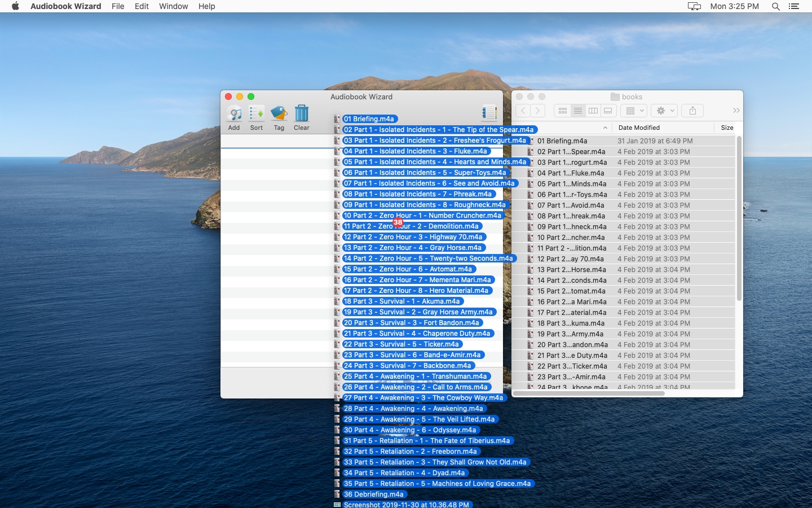Viewport: 812px width, 508px height.
Task: Open the Spotlight search magnifier
Action: click(x=776, y=6)
